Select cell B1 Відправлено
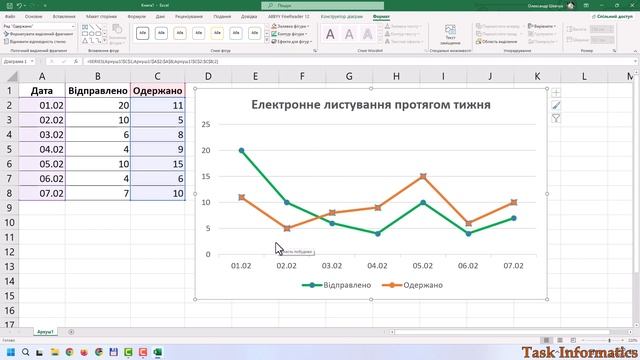640x360 pixels. coord(98,91)
